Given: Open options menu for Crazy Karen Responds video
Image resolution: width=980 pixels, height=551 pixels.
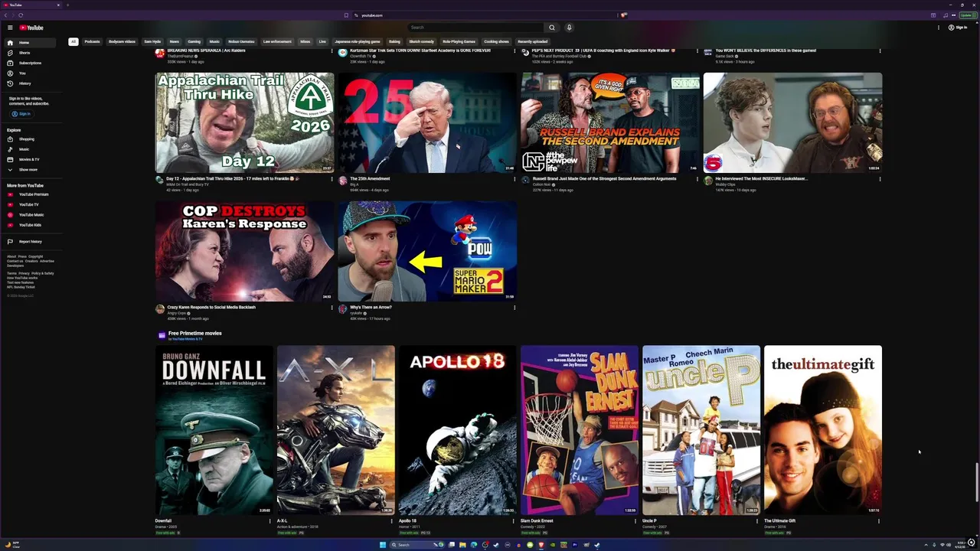Looking at the screenshot, I should 332,308.
